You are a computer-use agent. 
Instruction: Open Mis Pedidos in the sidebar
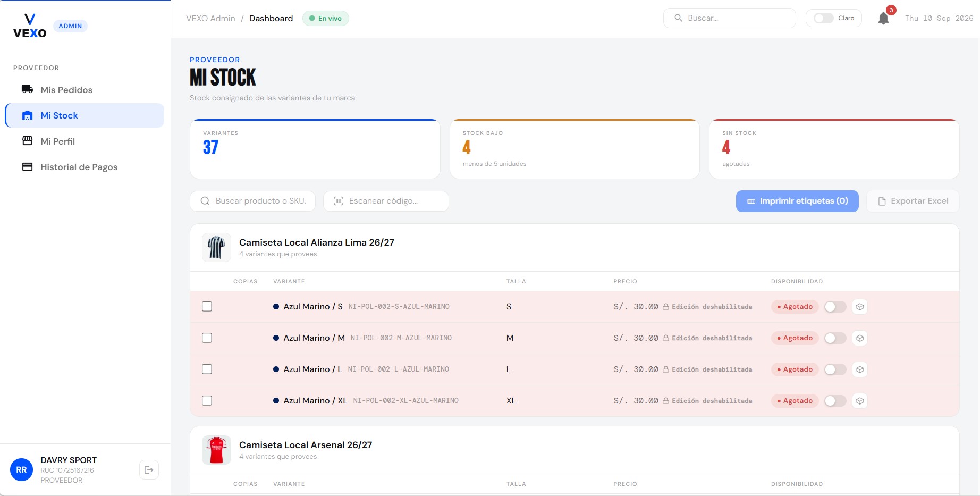tap(85, 90)
